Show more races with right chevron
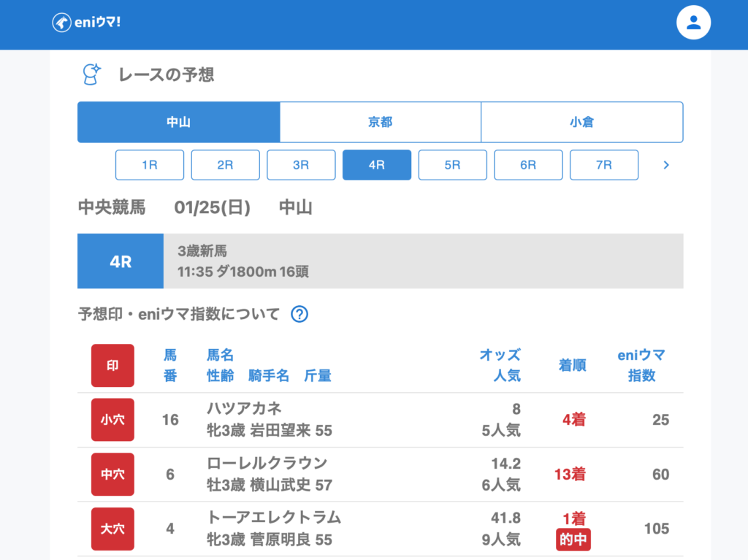This screenshot has width=748, height=560. [x=665, y=165]
